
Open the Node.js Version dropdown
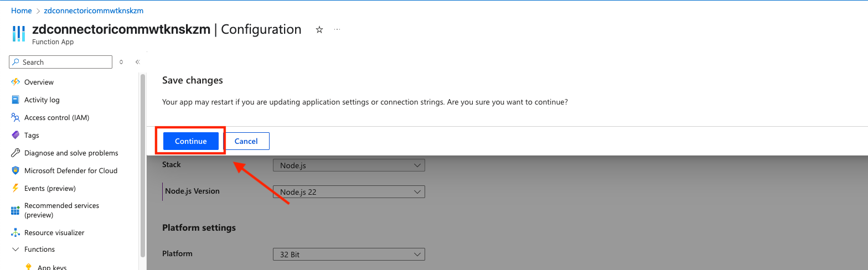coord(349,191)
